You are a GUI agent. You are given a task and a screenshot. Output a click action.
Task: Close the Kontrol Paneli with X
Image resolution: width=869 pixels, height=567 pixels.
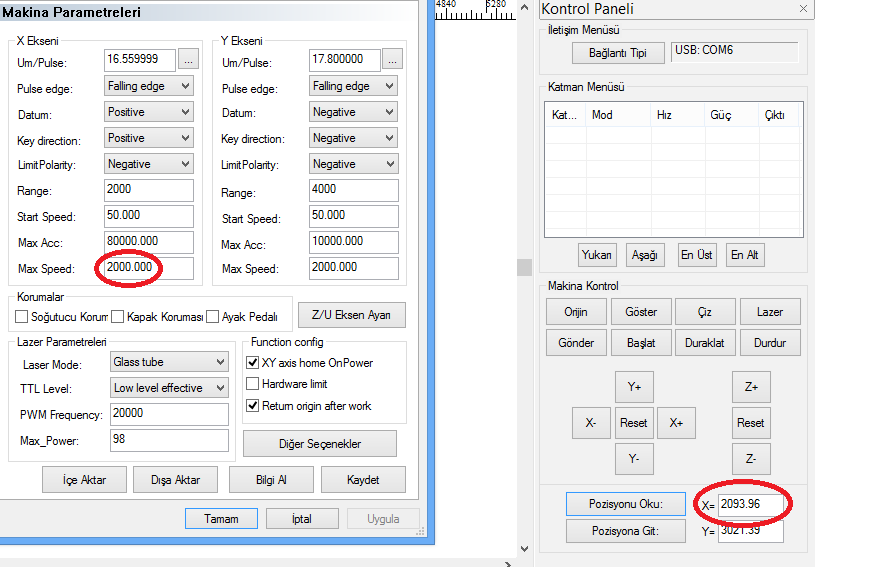803,9
